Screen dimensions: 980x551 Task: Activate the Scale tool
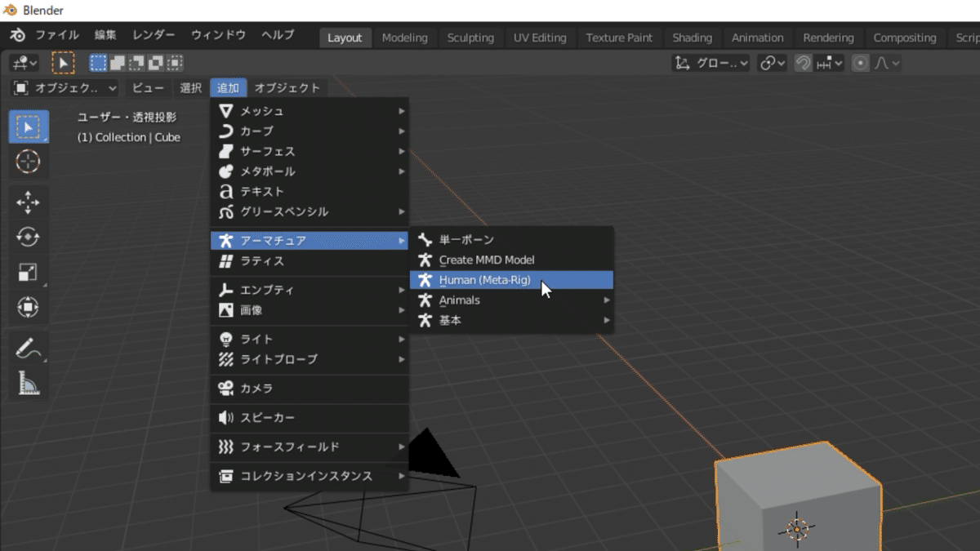[x=29, y=273]
